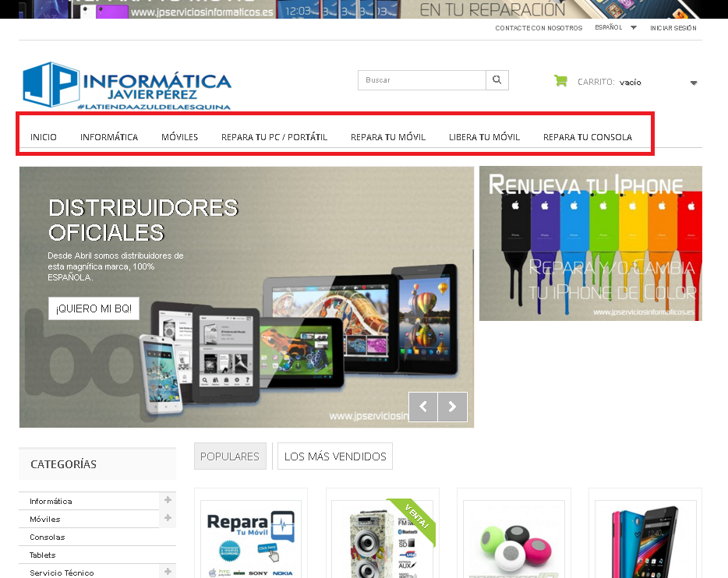Click the Categorías sidebar heading
The height and width of the screenshot is (578, 728).
[64, 464]
